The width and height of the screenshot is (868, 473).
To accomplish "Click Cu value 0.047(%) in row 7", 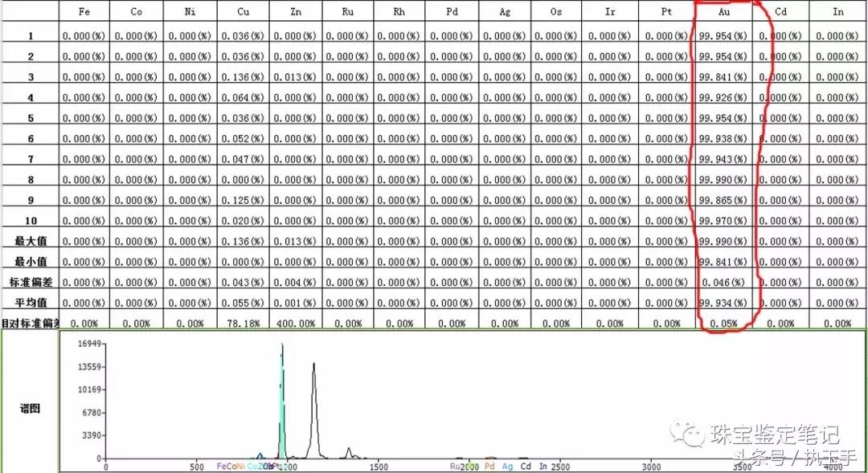I will (243, 159).
